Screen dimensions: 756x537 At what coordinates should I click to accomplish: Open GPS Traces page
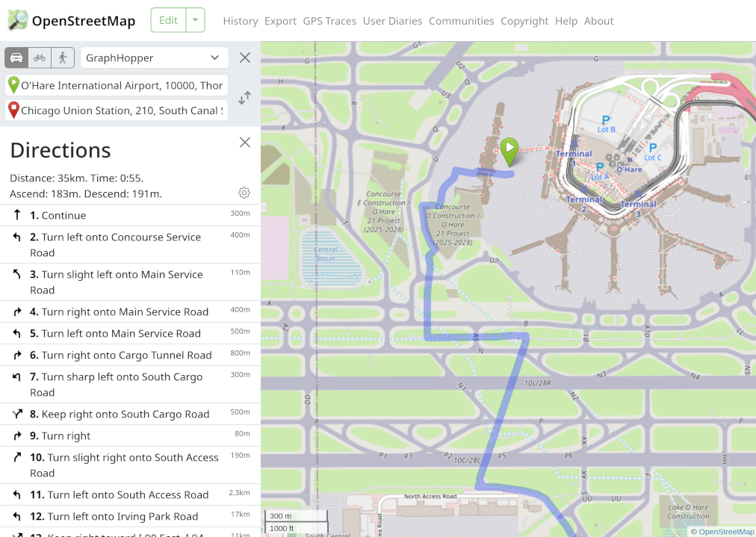click(329, 21)
